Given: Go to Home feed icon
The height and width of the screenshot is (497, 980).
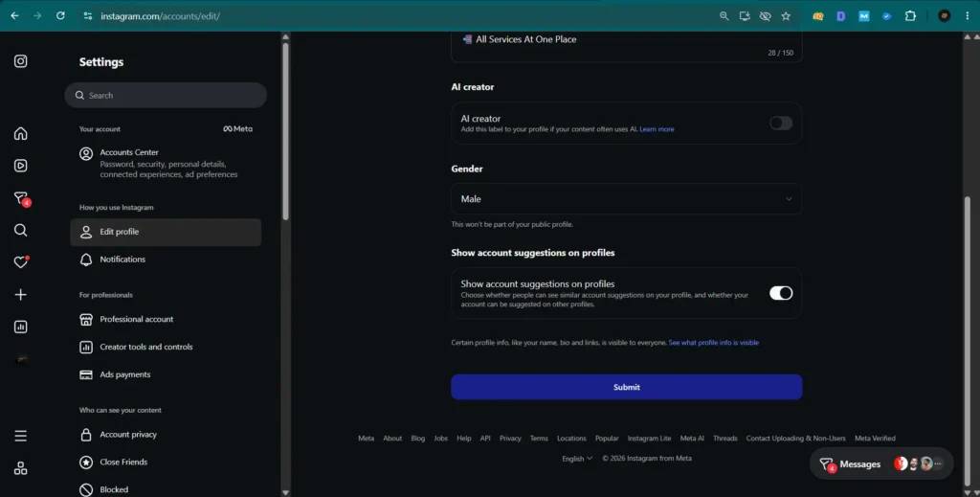Looking at the screenshot, I should [21, 133].
